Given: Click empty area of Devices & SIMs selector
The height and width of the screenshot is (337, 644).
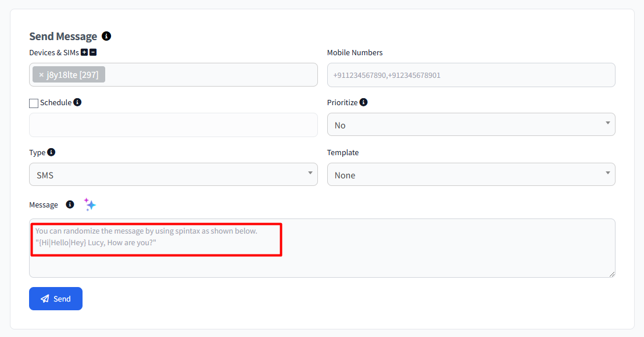Looking at the screenshot, I should point(209,75).
